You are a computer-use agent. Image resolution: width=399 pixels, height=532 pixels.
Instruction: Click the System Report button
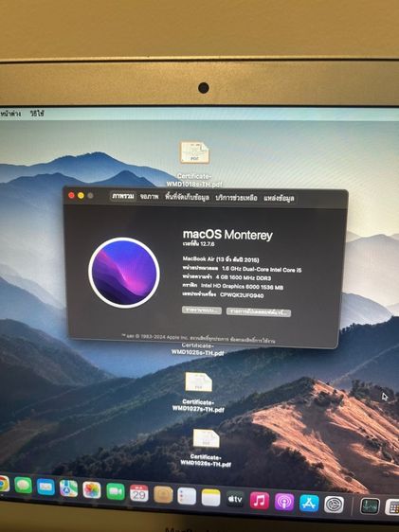pyautogui.click(x=202, y=310)
